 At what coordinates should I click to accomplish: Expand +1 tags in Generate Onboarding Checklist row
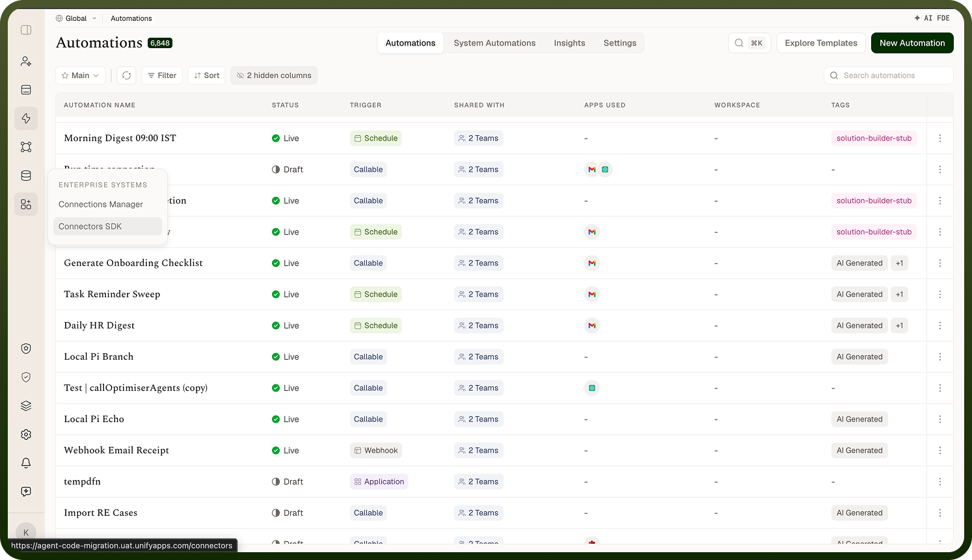[899, 263]
